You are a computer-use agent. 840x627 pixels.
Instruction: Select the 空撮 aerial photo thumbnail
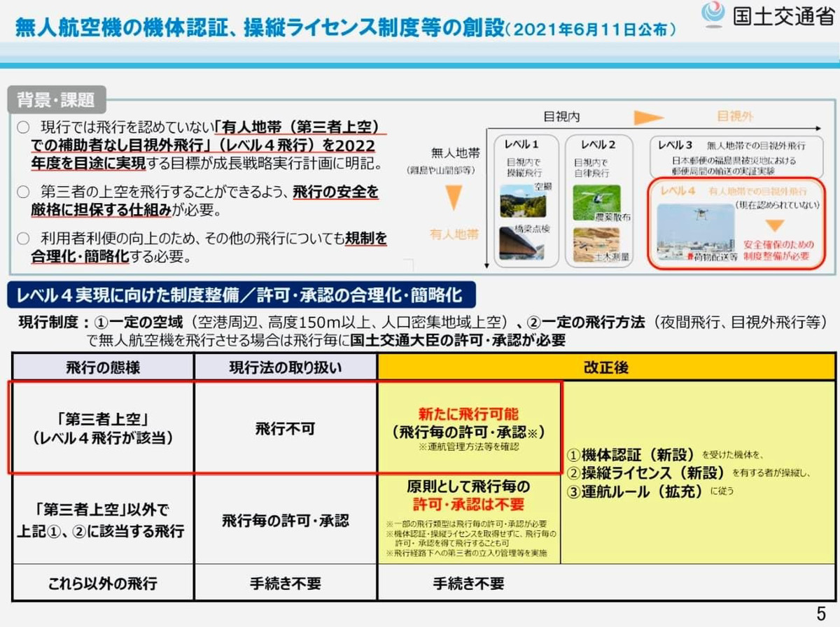(521, 201)
